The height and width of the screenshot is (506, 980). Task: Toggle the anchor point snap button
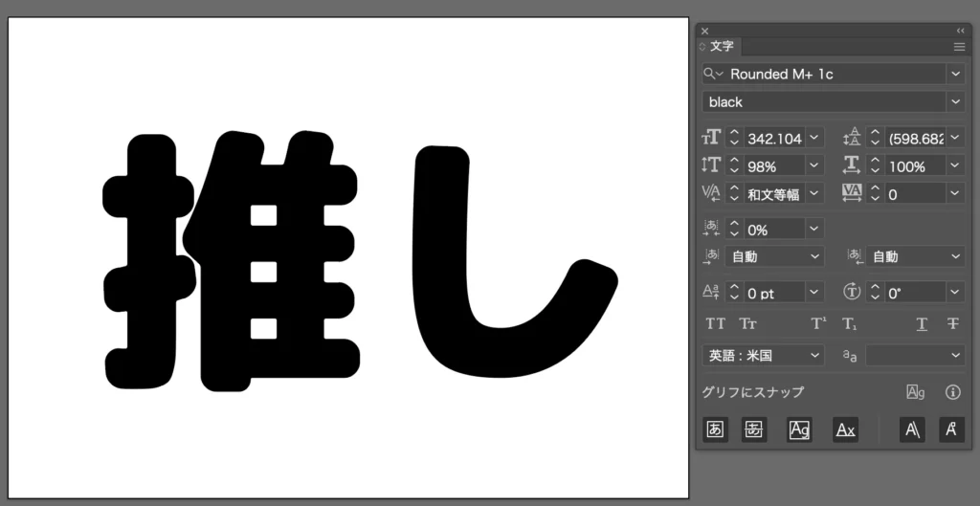[952, 429]
